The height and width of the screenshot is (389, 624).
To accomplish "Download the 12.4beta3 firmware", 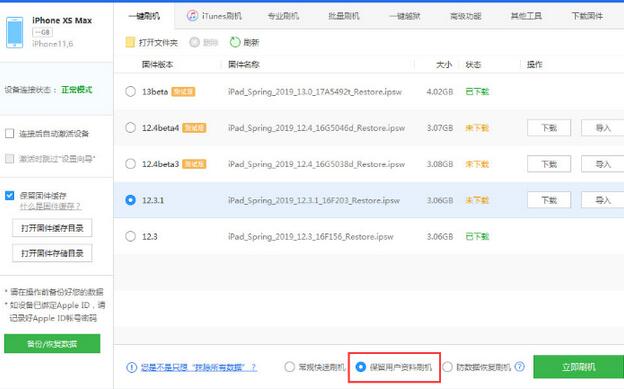I will tap(549, 164).
